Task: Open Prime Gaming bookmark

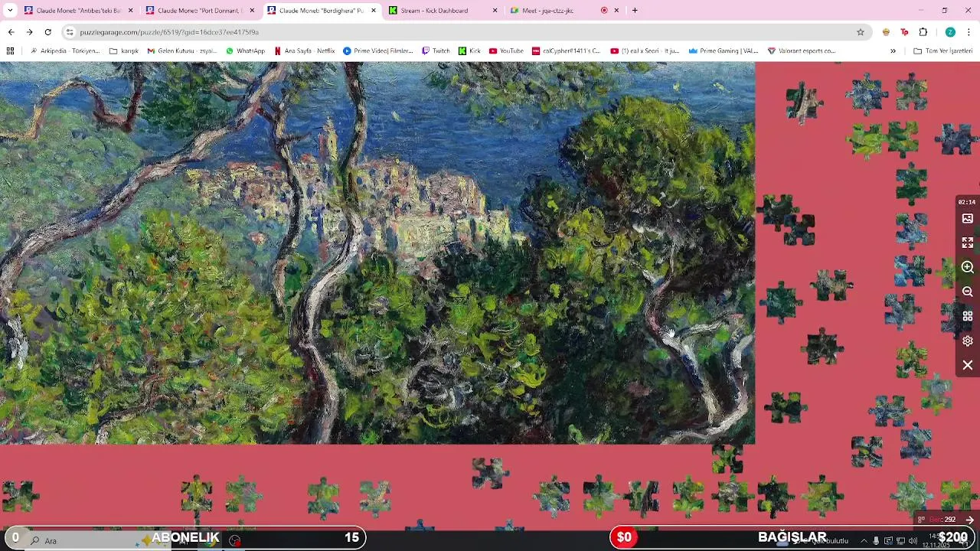Action: pyautogui.click(x=723, y=51)
